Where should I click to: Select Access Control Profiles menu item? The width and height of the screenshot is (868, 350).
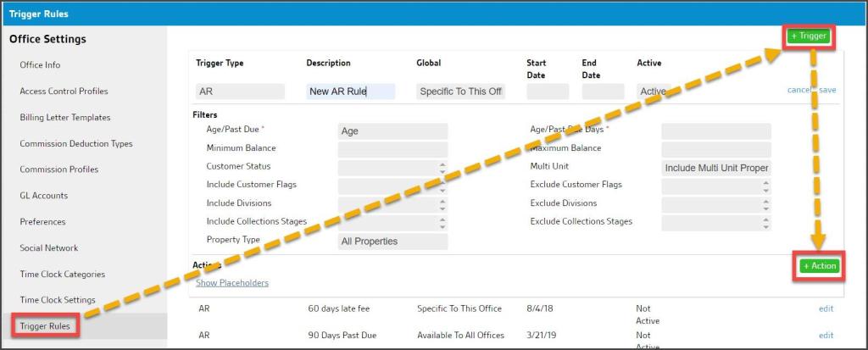click(64, 92)
